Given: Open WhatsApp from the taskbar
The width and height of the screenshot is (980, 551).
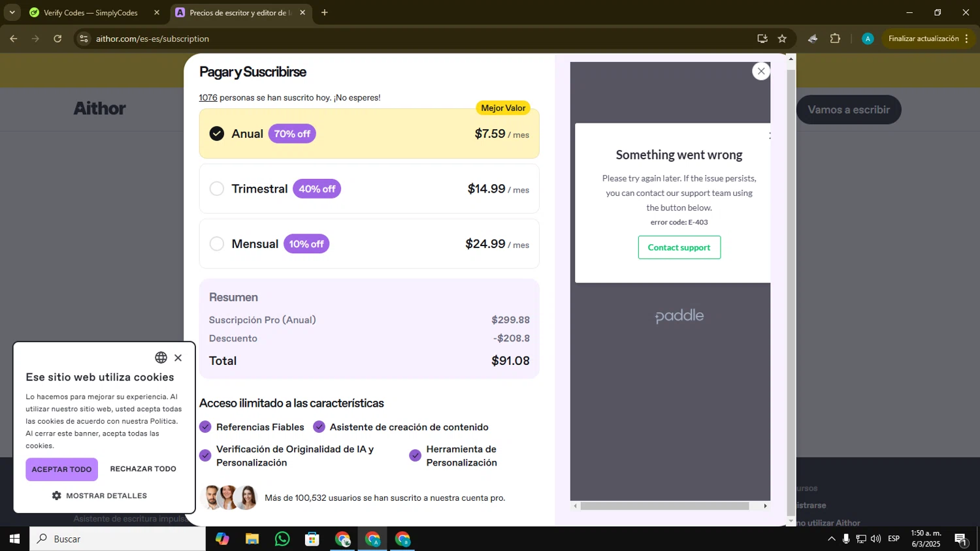Looking at the screenshot, I should (282, 539).
